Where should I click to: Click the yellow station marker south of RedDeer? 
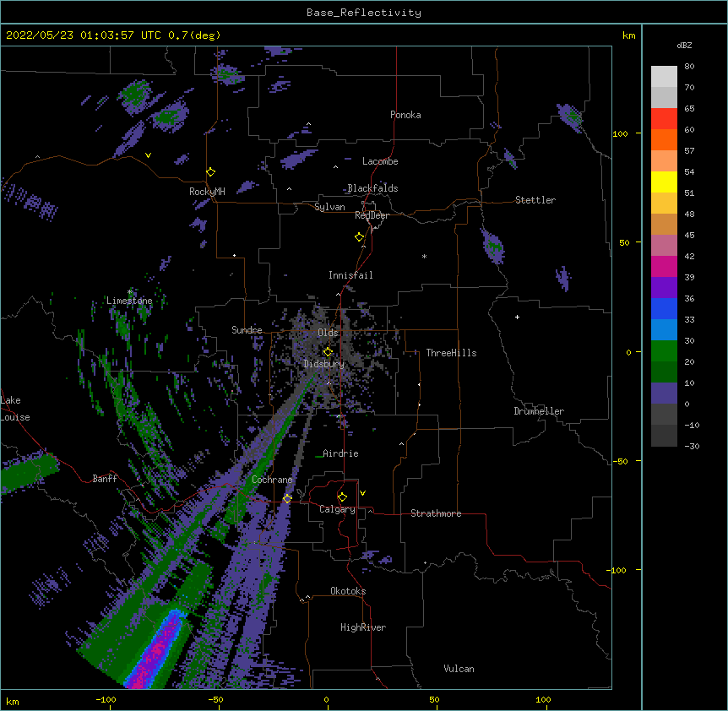360,237
